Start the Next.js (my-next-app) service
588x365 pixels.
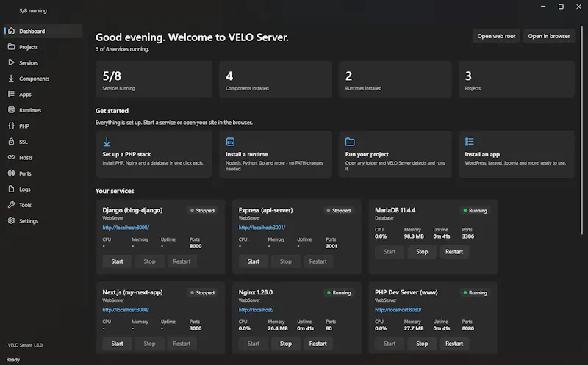[117, 343]
